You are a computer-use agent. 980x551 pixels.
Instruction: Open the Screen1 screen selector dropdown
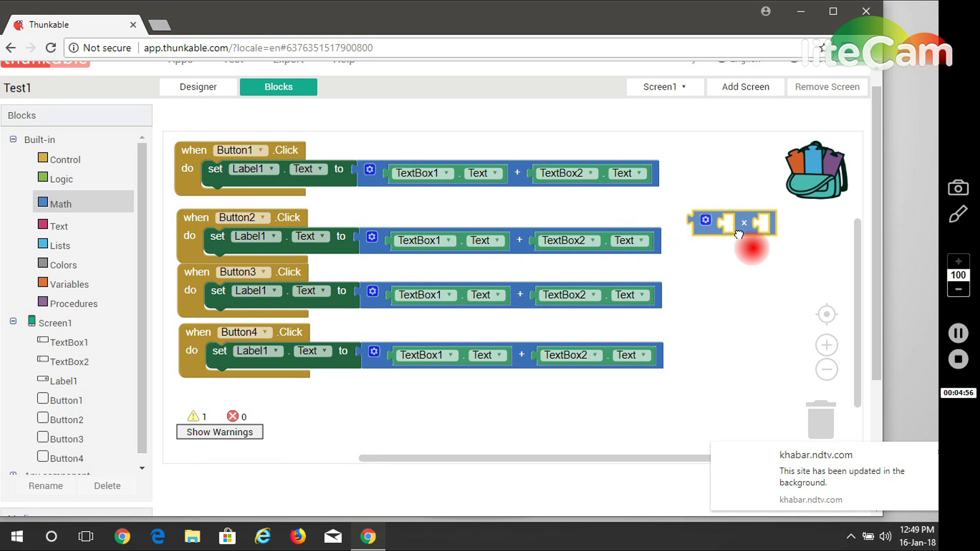tap(664, 87)
